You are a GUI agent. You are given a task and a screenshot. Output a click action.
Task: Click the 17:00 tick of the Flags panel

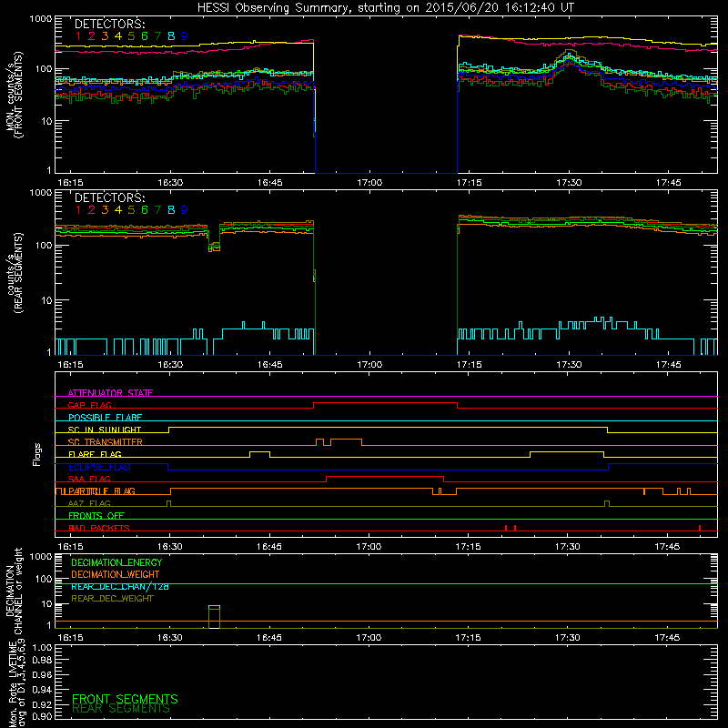(x=369, y=547)
